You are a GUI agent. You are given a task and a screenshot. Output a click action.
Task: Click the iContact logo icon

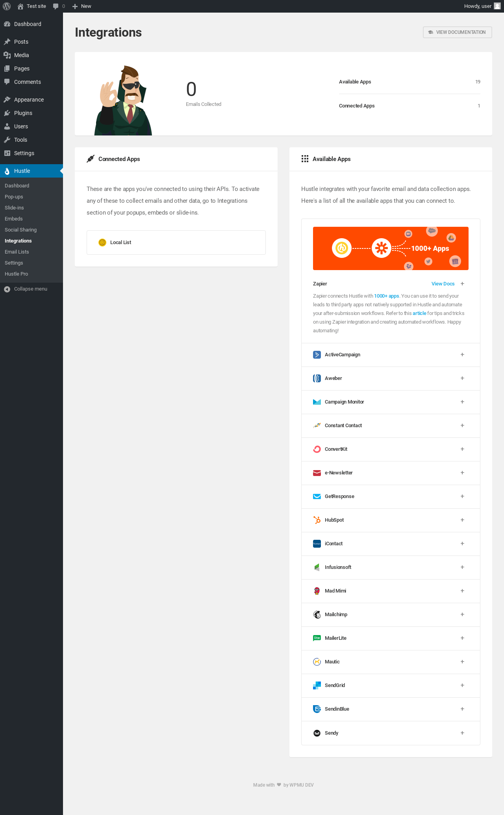[x=317, y=544]
